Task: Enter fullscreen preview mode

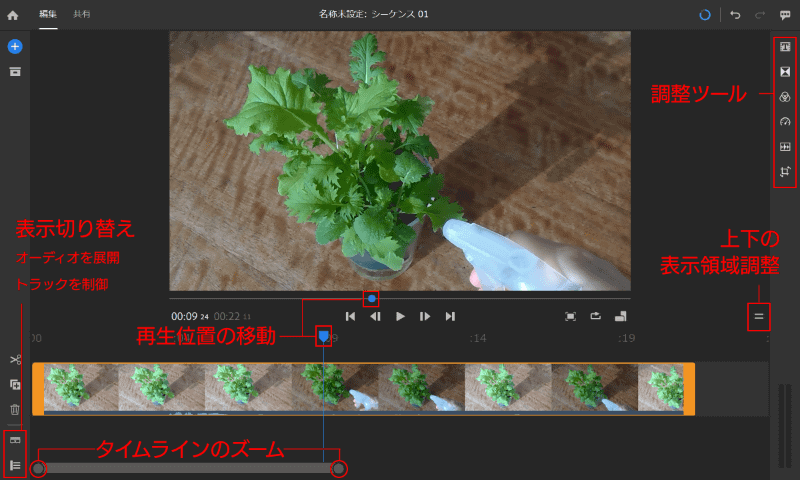Action: pyautogui.click(x=570, y=316)
